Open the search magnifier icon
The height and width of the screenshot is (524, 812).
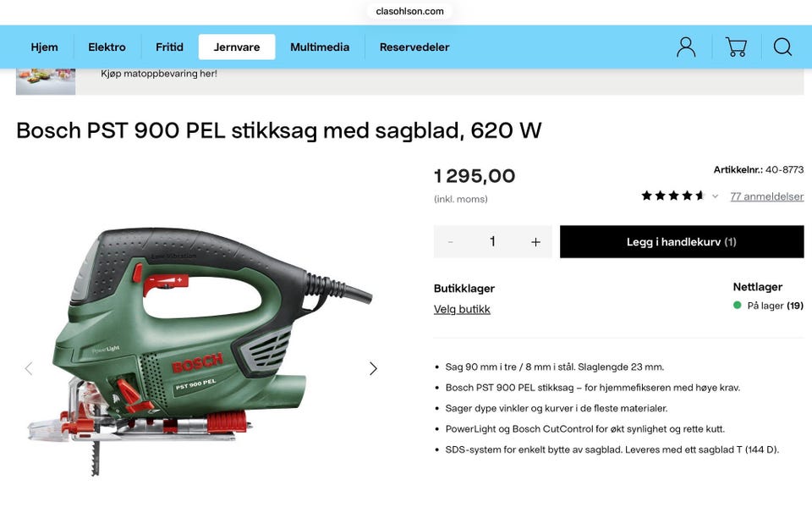[x=782, y=47]
